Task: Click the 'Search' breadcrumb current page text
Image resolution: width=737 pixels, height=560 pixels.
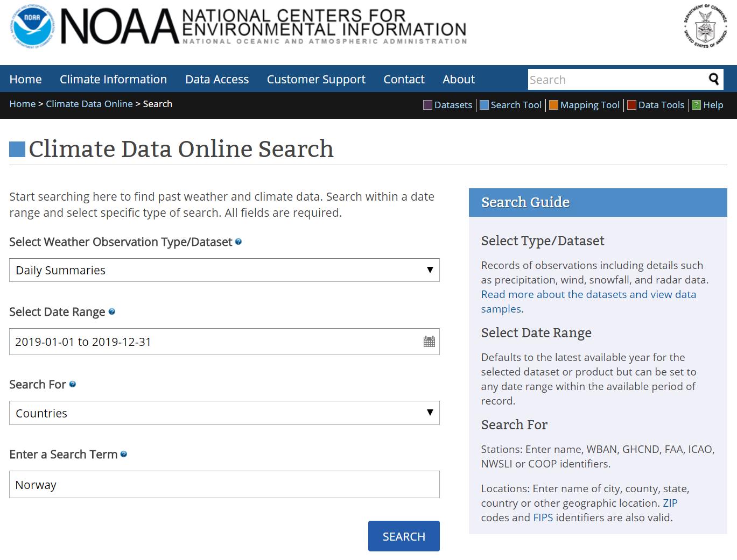Action: [158, 104]
